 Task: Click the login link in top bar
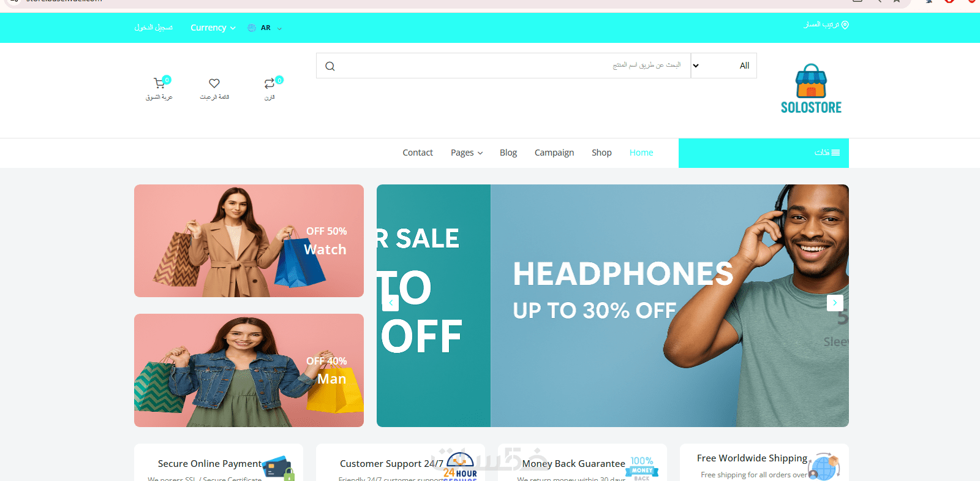point(154,28)
